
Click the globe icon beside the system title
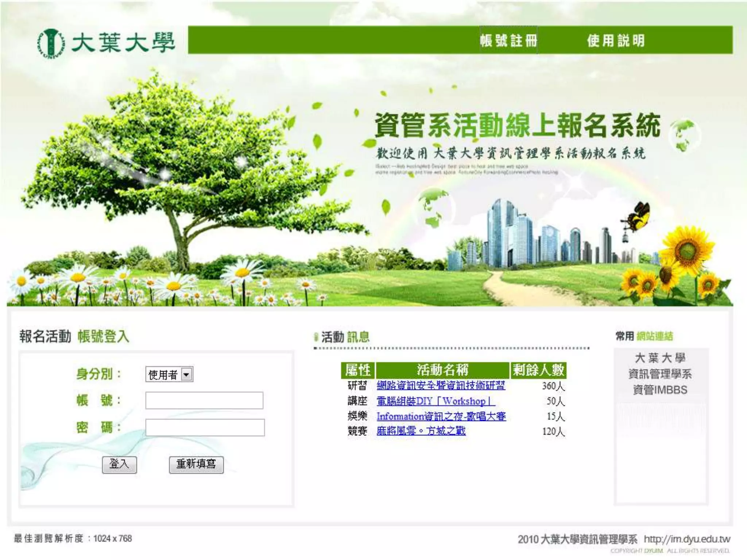click(684, 136)
